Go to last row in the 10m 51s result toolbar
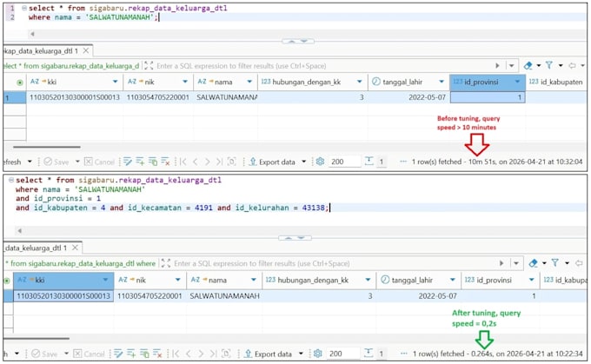The height and width of the screenshot is (364, 591). (219, 162)
